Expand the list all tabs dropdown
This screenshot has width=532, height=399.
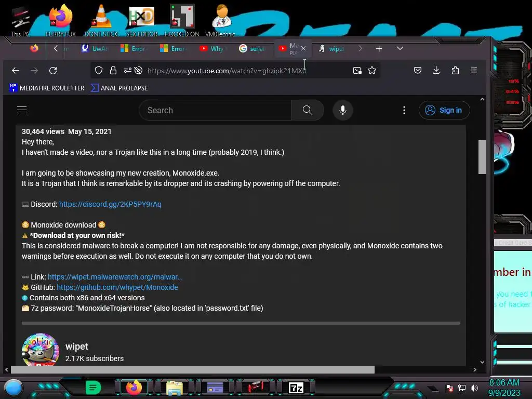[400, 48]
